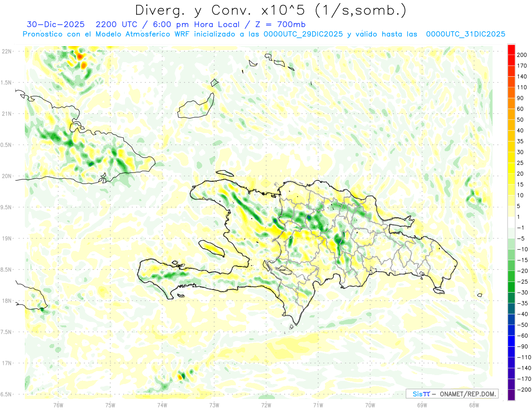Click the 1.5N latitude label
Viewport: 532px width, 411px height.
pos(6,82)
